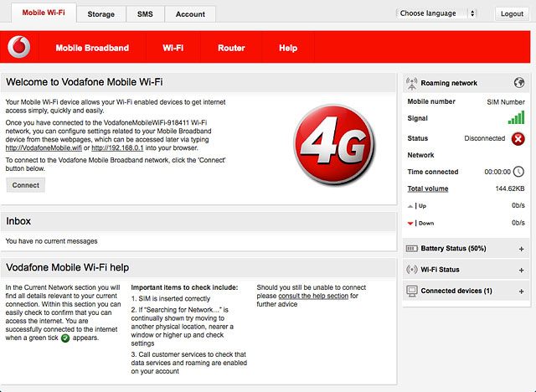536x392 pixels.
Task: Click the roaming network antenna icon
Action: (x=411, y=84)
